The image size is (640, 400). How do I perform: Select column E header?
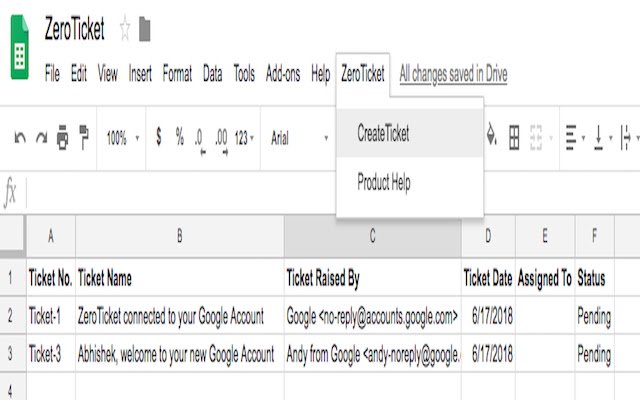coord(545,236)
